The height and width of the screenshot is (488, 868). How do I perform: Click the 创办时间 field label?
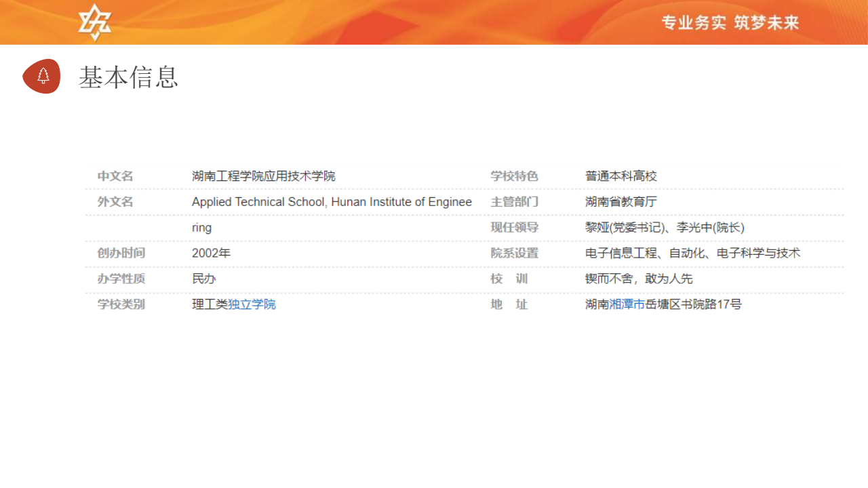pos(121,253)
